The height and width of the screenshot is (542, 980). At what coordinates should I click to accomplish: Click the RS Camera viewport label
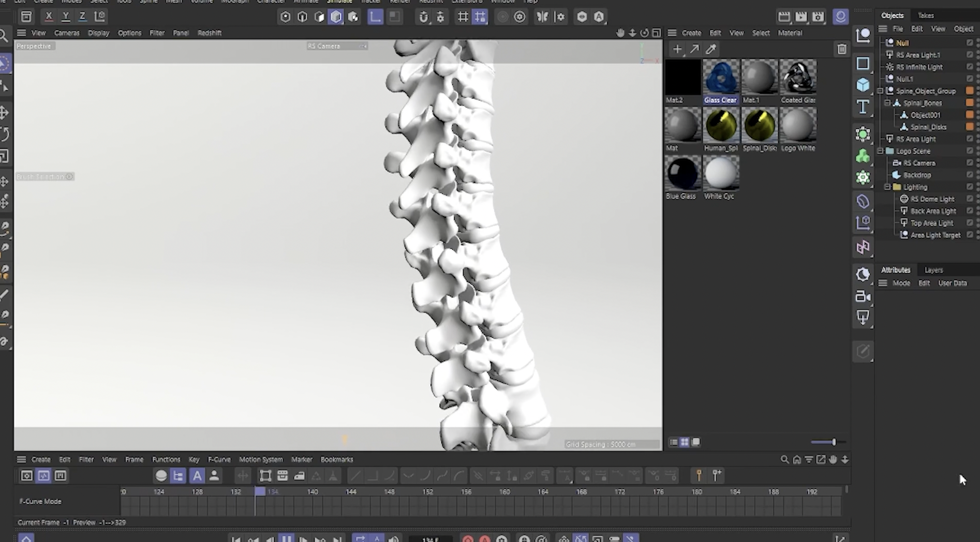324,46
